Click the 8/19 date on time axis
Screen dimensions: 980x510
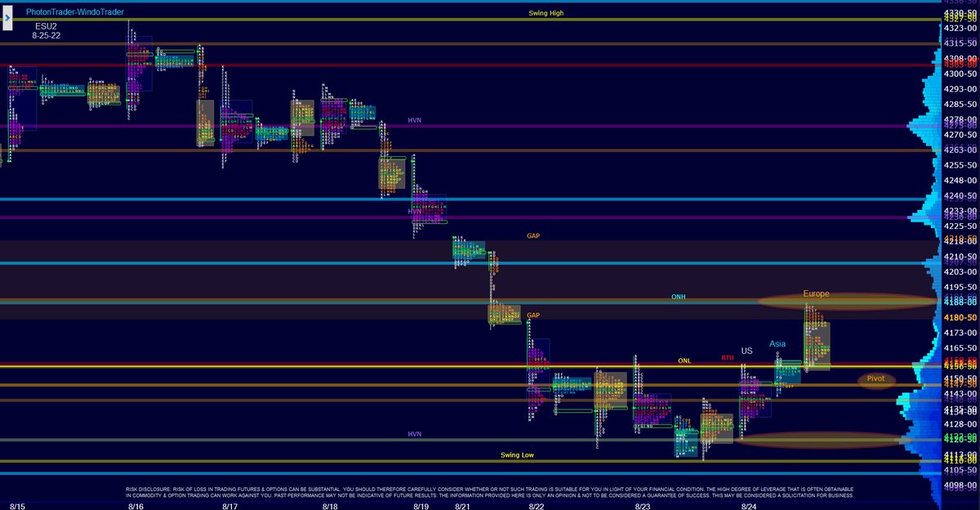pyautogui.click(x=421, y=506)
